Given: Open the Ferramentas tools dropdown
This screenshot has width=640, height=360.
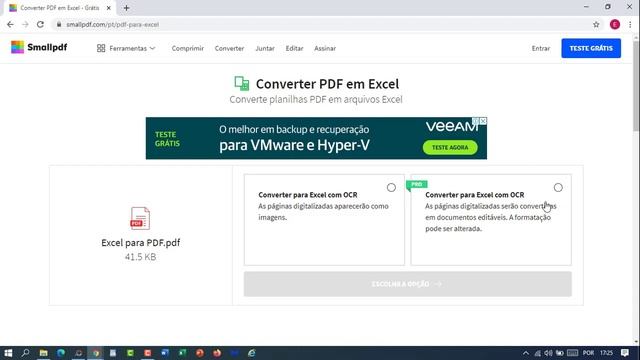Looking at the screenshot, I should pyautogui.click(x=126, y=48).
